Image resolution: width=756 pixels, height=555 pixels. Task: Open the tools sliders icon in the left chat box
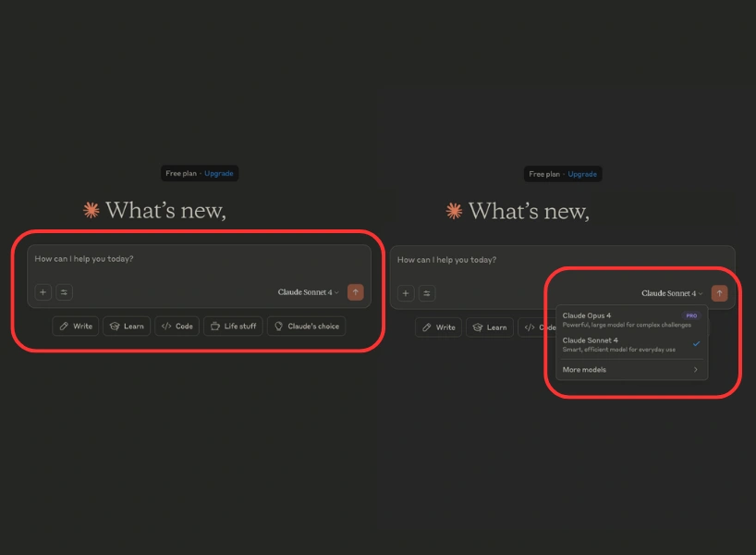[x=64, y=292]
